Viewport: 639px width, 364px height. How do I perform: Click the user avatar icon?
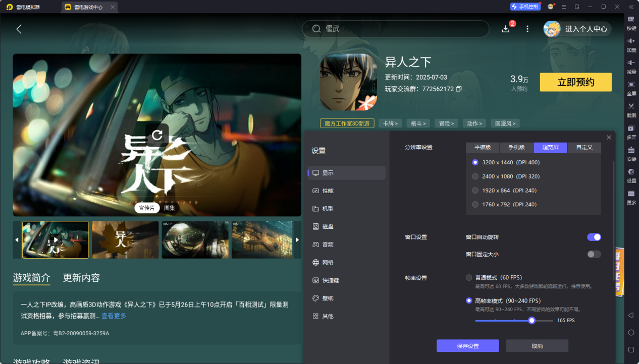pyautogui.click(x=552, y=29)
